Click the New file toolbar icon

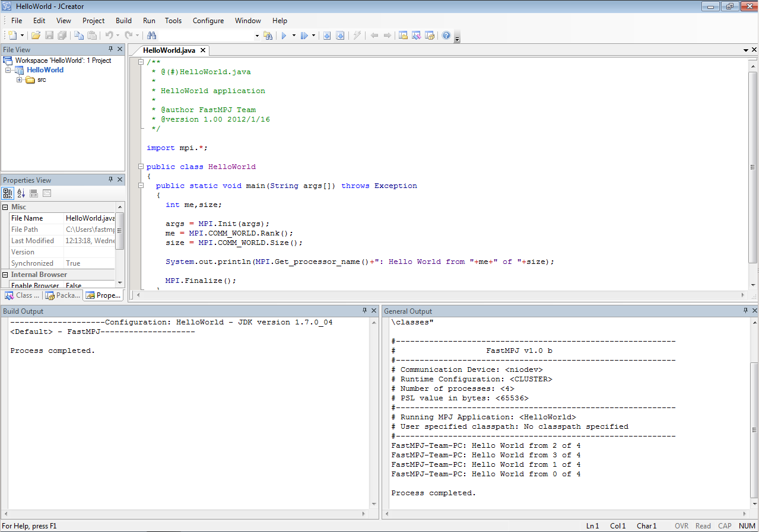12,36
